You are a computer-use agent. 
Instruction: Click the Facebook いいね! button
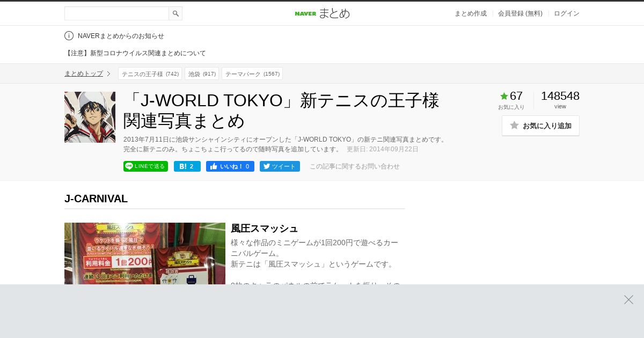point(230,166)
